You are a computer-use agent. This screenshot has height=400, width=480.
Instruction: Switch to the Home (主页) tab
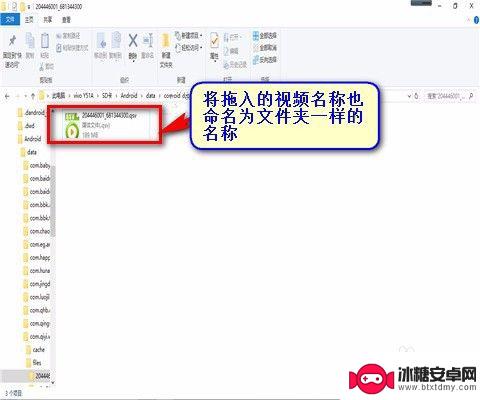[29, 20]
